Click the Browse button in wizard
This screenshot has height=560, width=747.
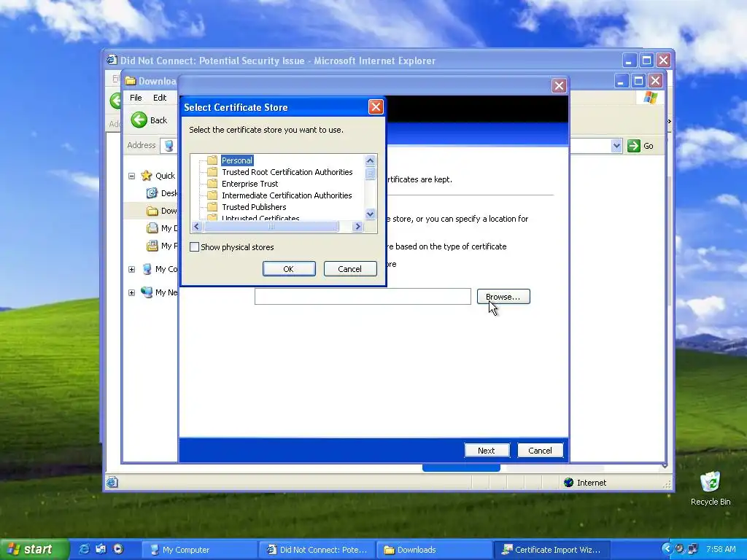pyautogui.click(x=503, y=297)
